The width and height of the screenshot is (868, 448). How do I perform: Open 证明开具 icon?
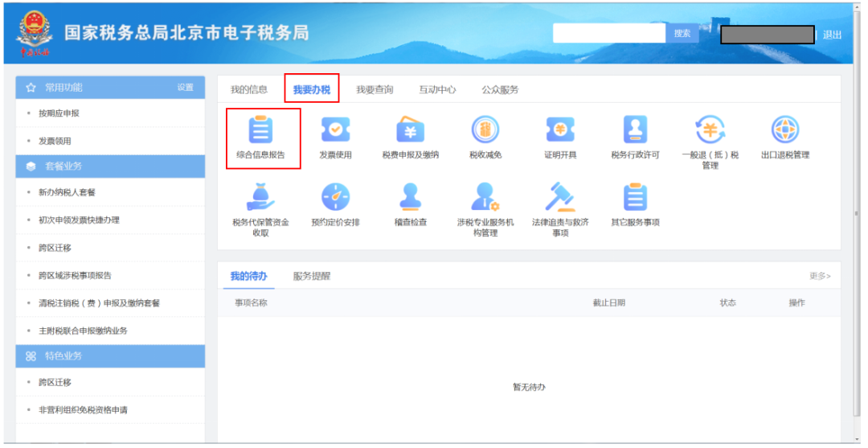point(560,129)
